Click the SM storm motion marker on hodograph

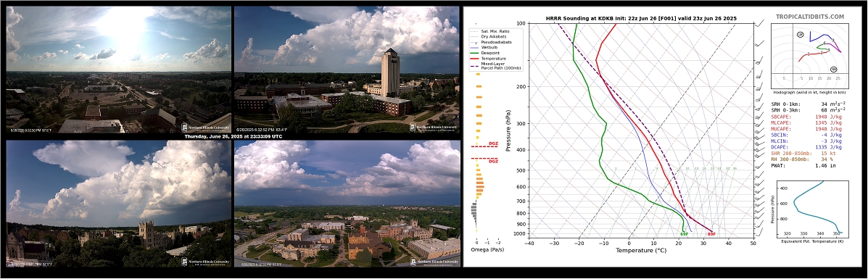click(801, 34)
